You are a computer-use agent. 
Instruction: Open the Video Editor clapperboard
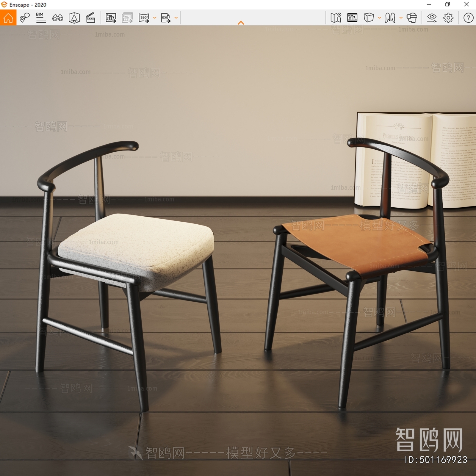coord(90,18)
